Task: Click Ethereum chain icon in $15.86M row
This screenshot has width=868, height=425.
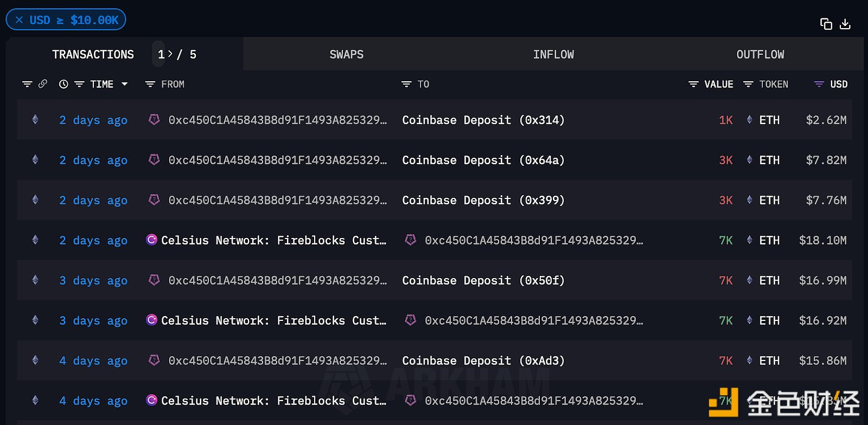Action: [35, 360]
